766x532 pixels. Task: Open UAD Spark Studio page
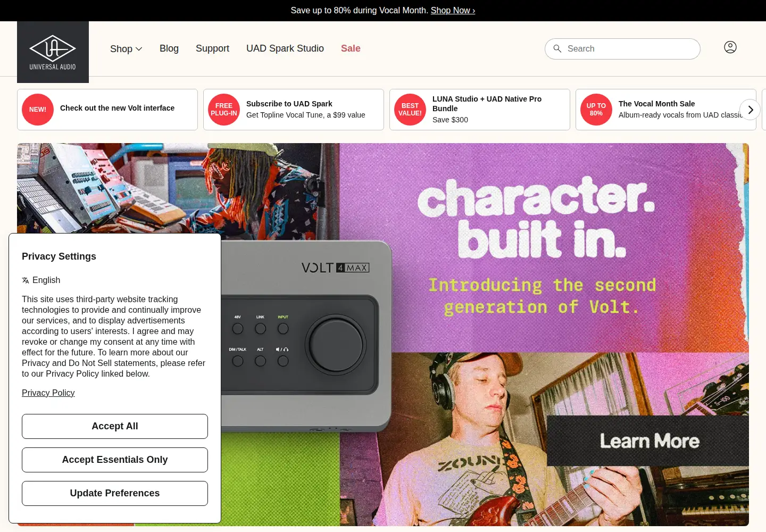click(285, 48)
